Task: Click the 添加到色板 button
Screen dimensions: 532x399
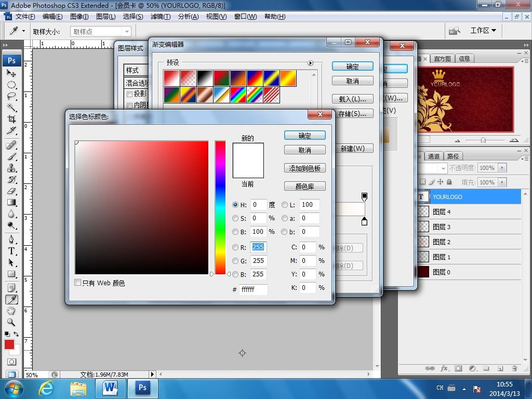Action: [304, 168]
